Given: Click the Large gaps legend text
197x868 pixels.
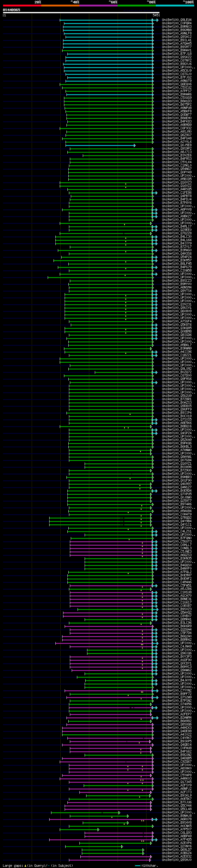Looking at the screenshot, I should click(38, 865).
